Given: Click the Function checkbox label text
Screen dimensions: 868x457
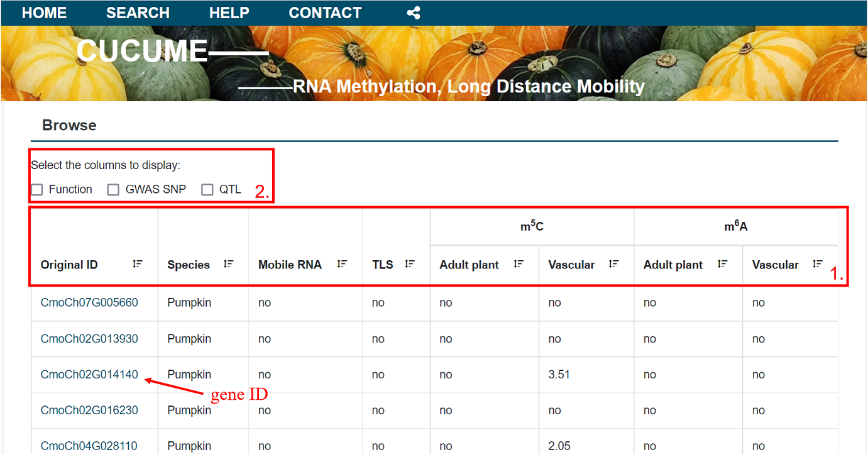Looking at the screenshot, I should (x=70, y=189).
